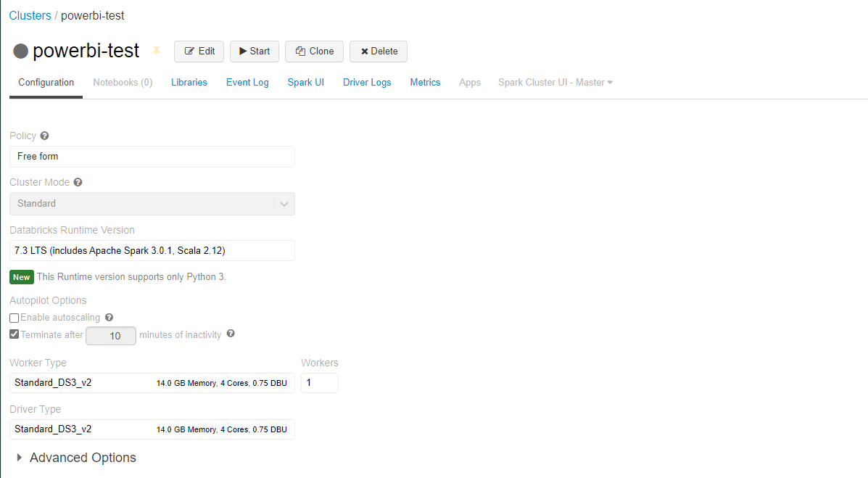This screenshot has height=478, width=868.
Task: Click the powerbi-test cluster title
Action: [86, 50]
